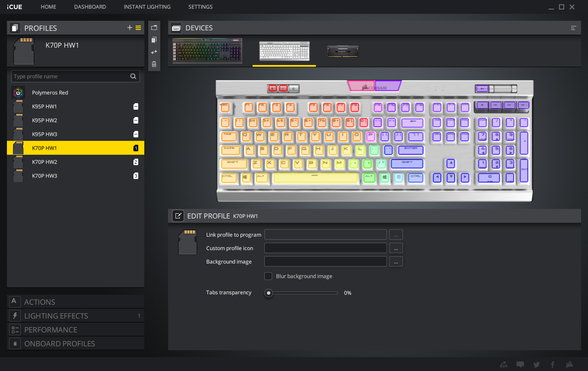Select the K95P HW1 profile
This screenshot has width=588, height=371.
pyautogui.click(x=75, y=107)
